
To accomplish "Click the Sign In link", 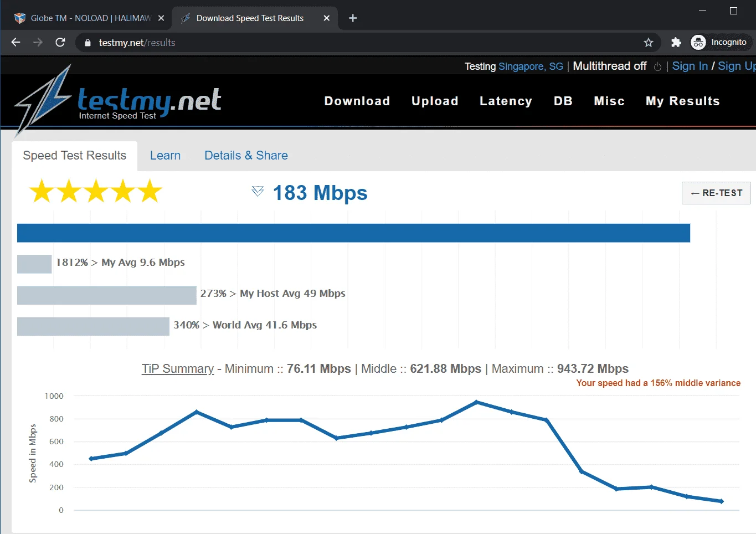I will [690, 66].
